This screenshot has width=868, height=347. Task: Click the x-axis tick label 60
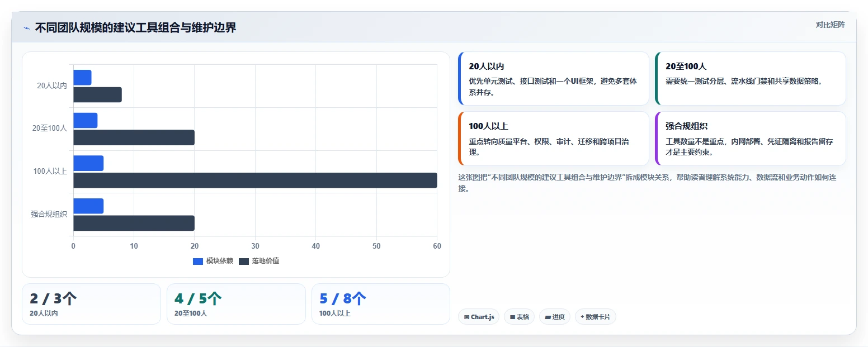tap(437, 246)
